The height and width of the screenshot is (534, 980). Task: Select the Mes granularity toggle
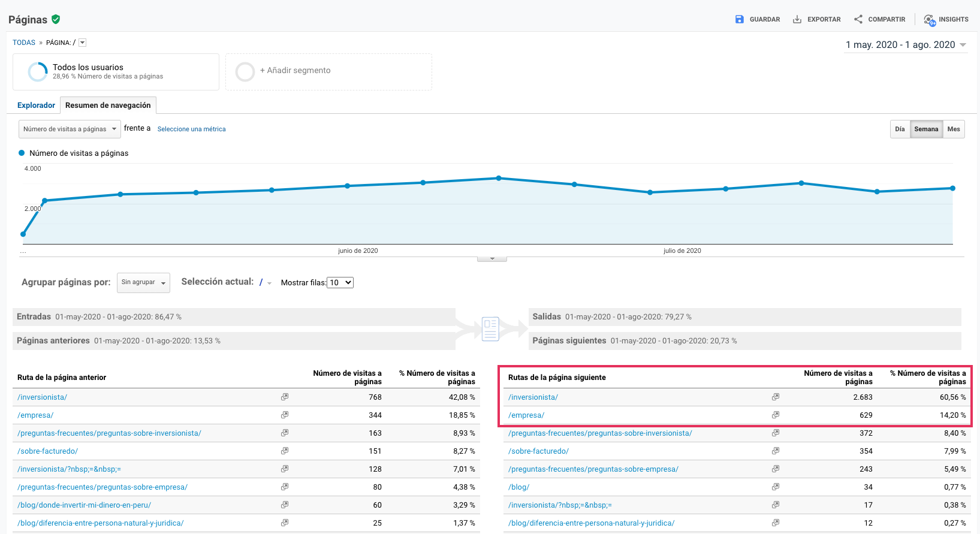click(954, 129)
